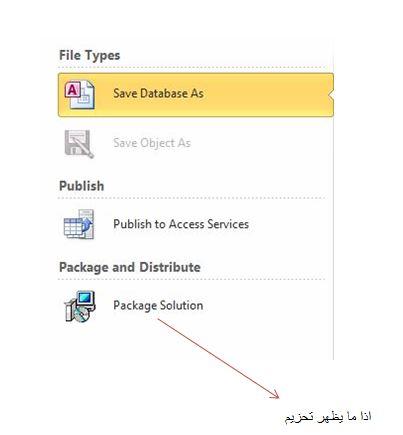
Task: Click the Save Database As Access icon
Action: coord(80,95)
